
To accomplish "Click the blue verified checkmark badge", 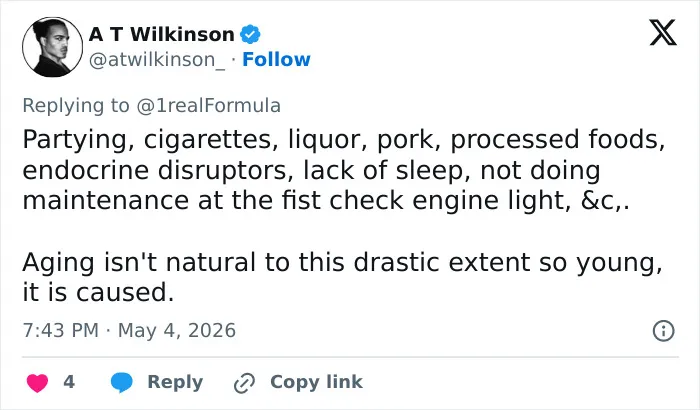I will pos(250,34).
